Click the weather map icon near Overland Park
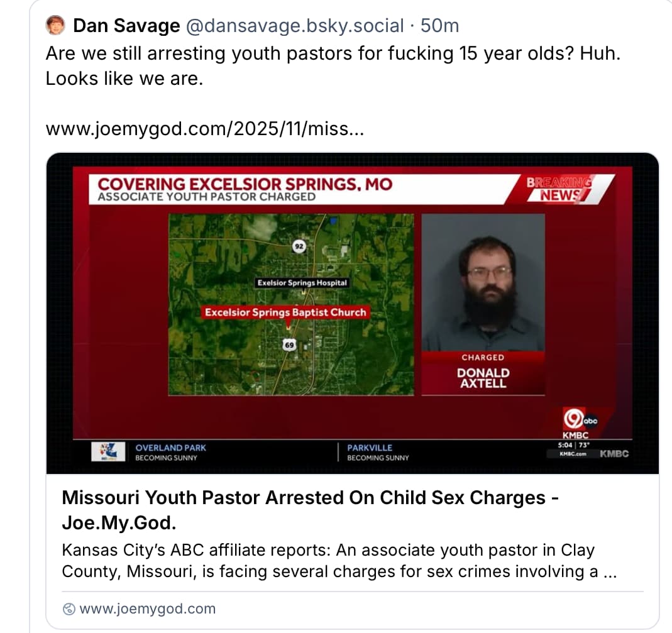This screenshot has height=633, width=672. pos(108,451)
